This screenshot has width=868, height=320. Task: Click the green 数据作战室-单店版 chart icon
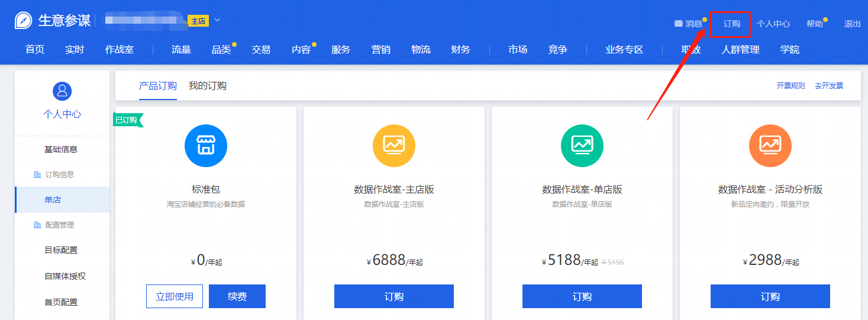pyautogui.click(x=582, y=146)
